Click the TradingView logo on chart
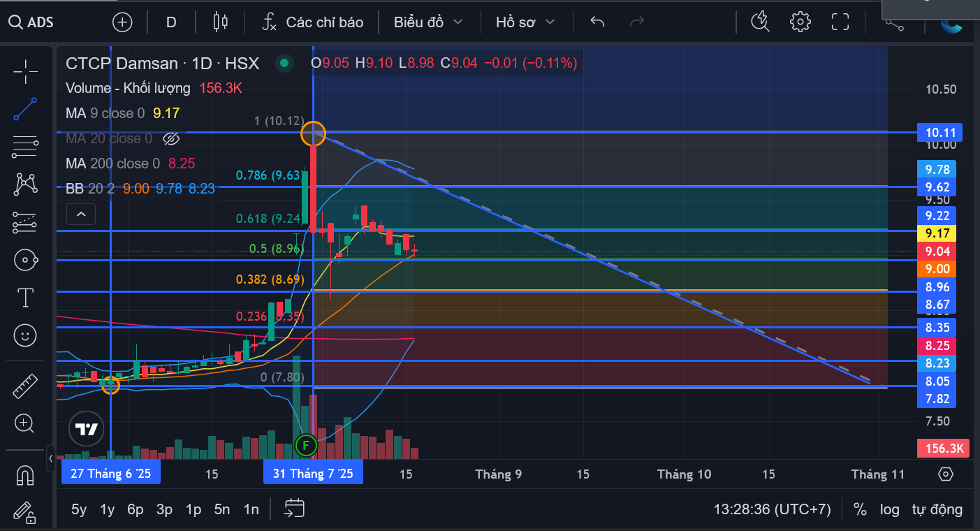The height and width of the screenshot is (531, 980). 87,429
